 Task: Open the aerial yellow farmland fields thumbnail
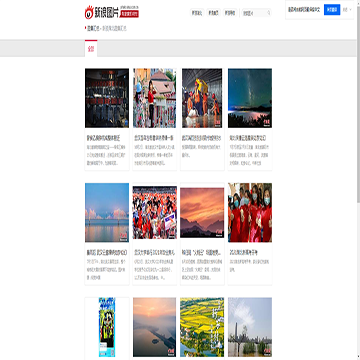(x=202, y=327)
